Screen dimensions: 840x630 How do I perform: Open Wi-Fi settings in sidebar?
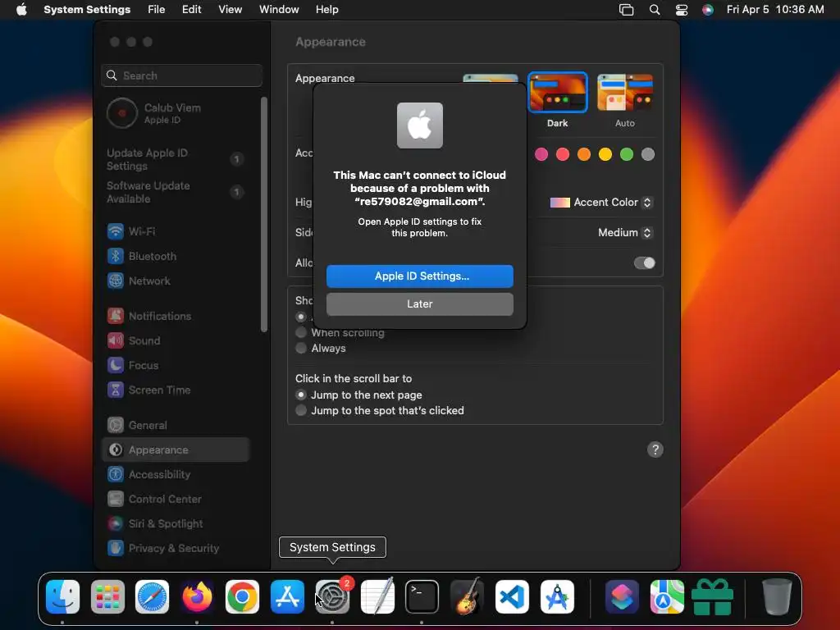[176, 231]
